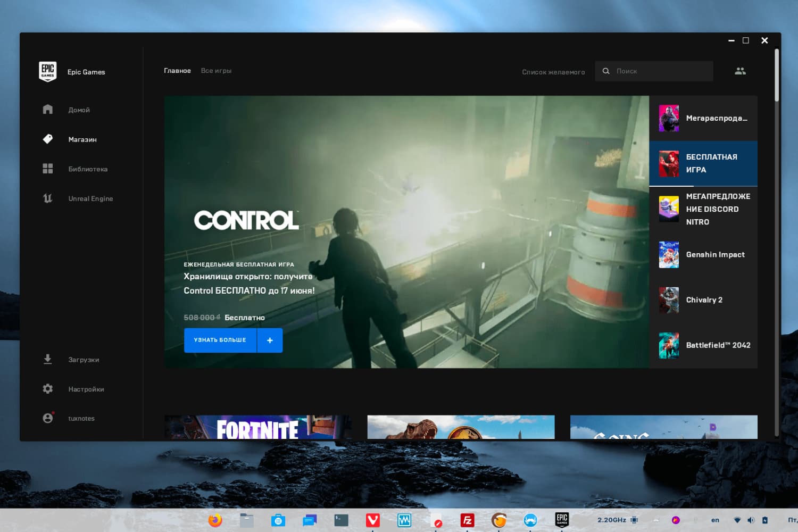Click the store page vertical scrollbar
798x532 pixels.
coord(777,75)
